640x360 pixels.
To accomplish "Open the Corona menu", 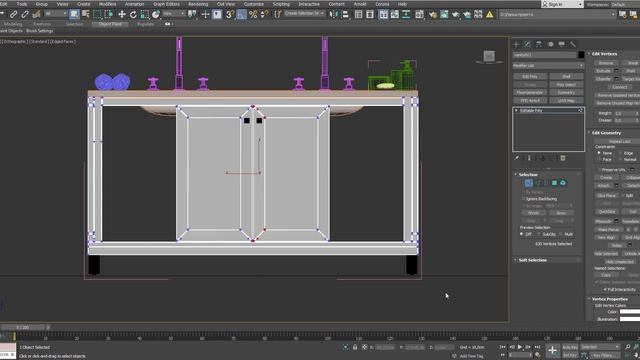I will tap(382, 4).
